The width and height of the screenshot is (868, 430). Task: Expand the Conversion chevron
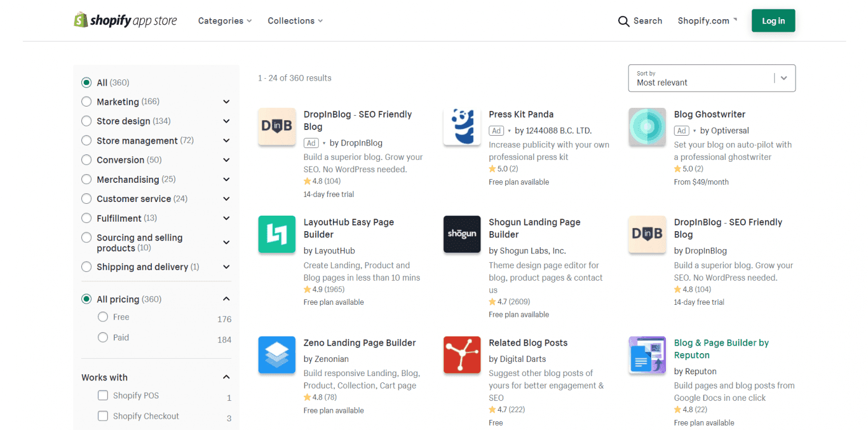[226, 160]
